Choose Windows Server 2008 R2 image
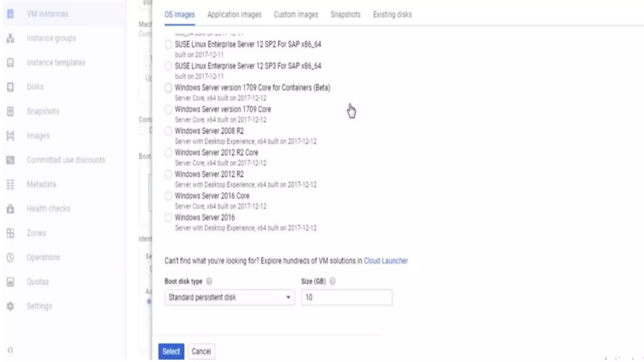644x362 pixels. click(x=168, y=131)
